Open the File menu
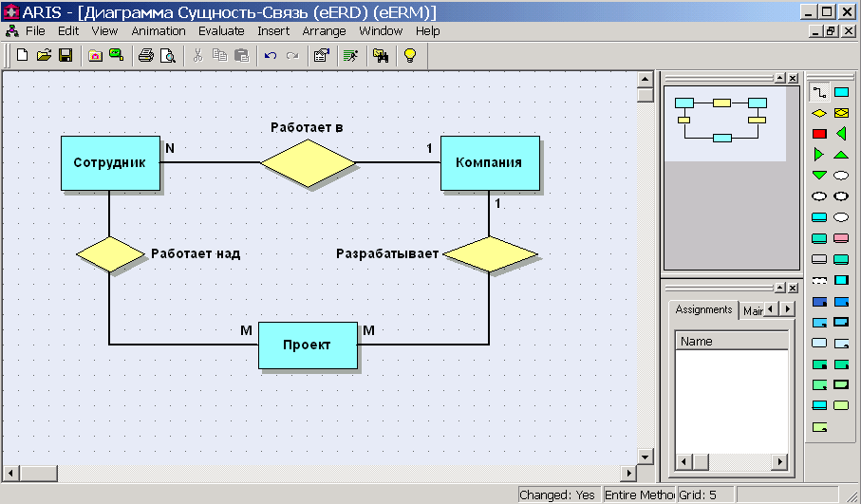Screen dimensions: 861x504 pyautogui.click(x=35, y=30)
